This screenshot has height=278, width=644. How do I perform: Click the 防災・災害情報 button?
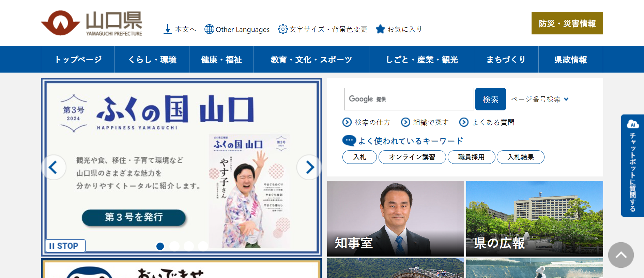567,23
